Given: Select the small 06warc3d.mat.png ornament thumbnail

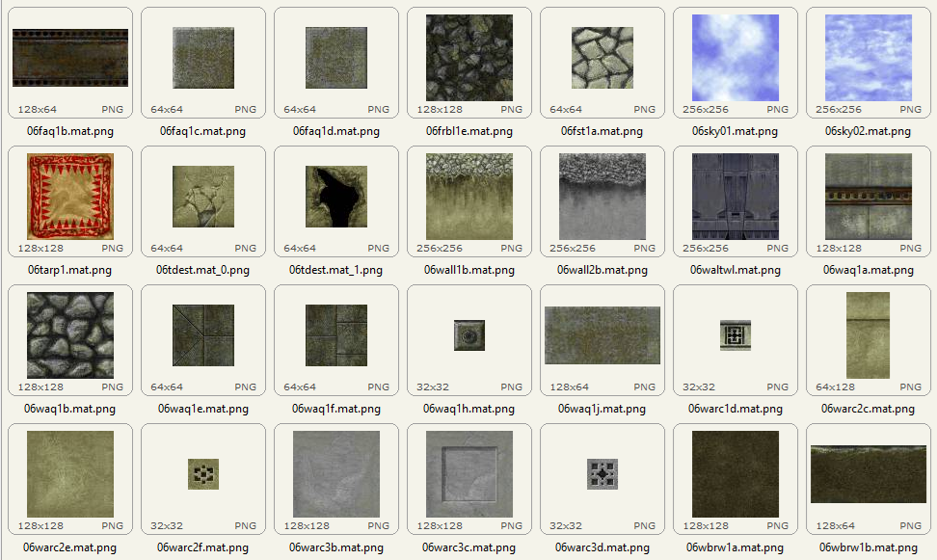Looking at the screenshot, I should 602,474.
